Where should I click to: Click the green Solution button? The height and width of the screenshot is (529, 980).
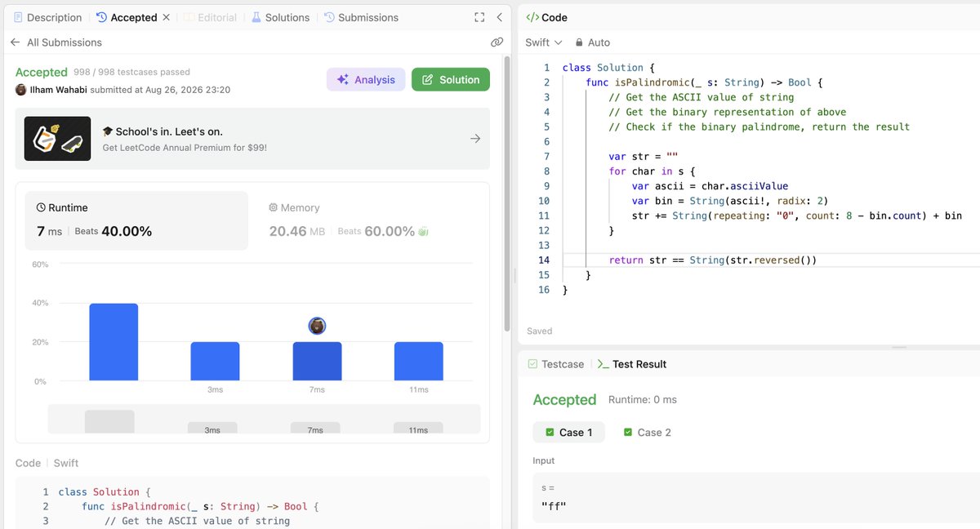[451, 79]
